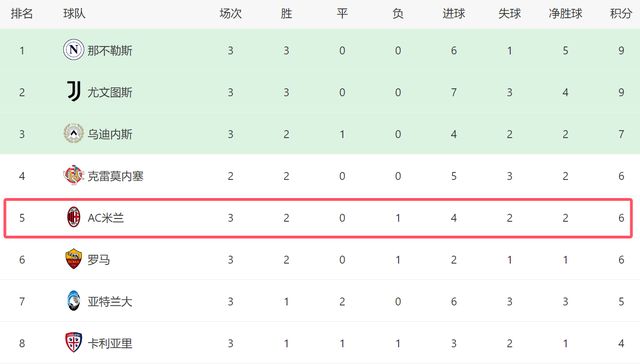Open the 亚特兰大 team name link
The width and height of the screenshot is (640, 364).
coord(110,302)
